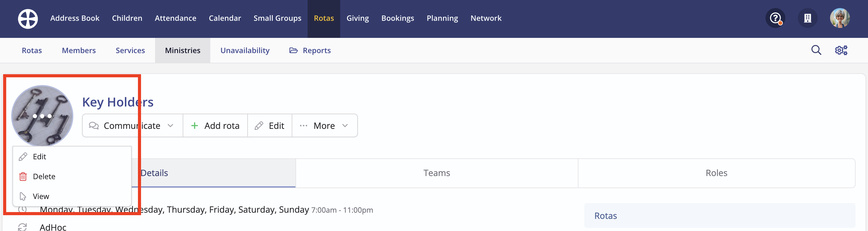Open Children module
This screenshot has width=868, height=231.
[x=127, y=18]
